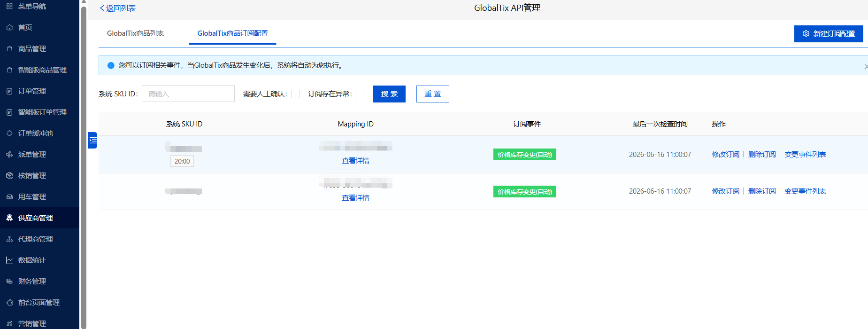Click the 财务管理 coins icon
This screenshot has width=868, height=329.
tap(9, 282)
